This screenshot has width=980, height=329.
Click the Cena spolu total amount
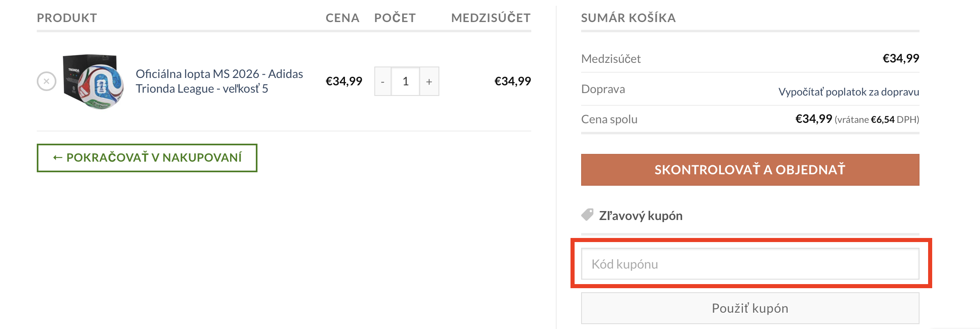(813, 119)
